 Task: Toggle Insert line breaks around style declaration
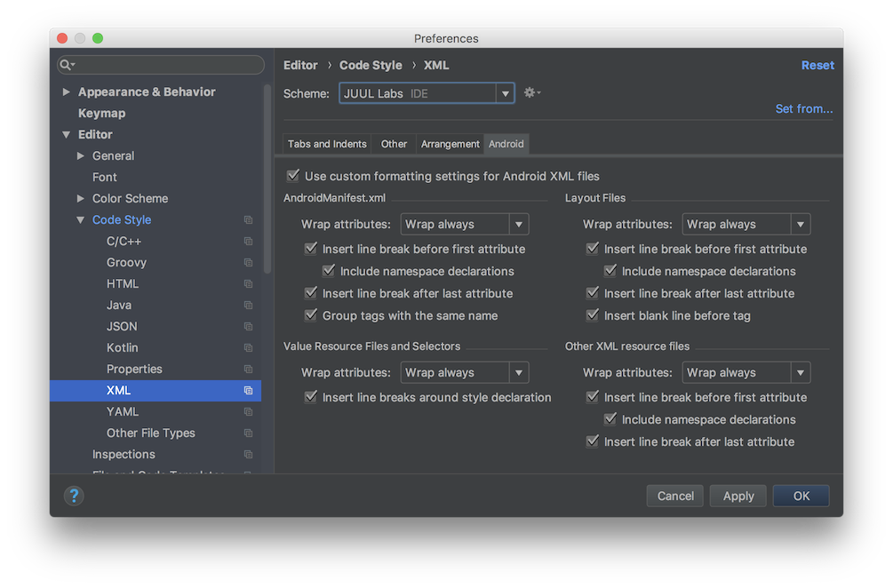[311, 397]
